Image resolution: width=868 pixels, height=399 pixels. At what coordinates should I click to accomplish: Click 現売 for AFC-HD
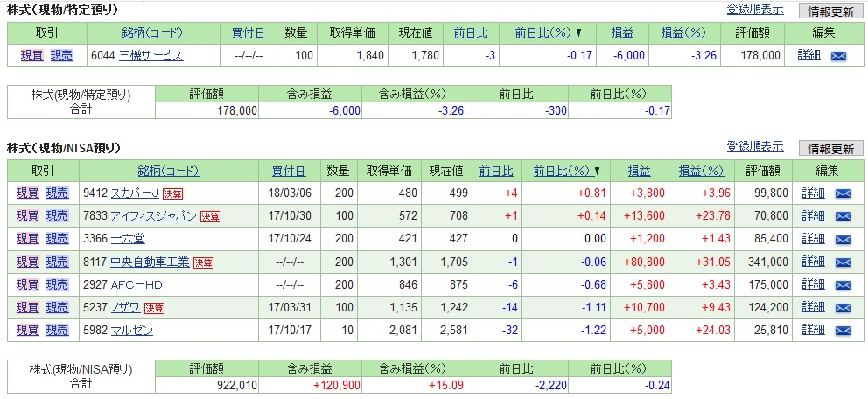tap(57, 285)
